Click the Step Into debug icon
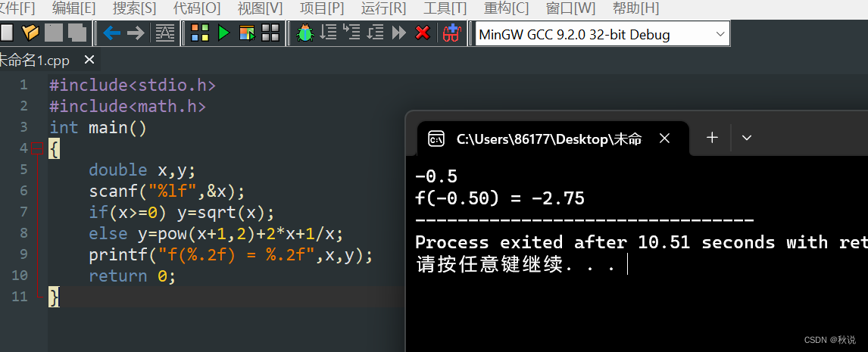 tap(351, 33)
